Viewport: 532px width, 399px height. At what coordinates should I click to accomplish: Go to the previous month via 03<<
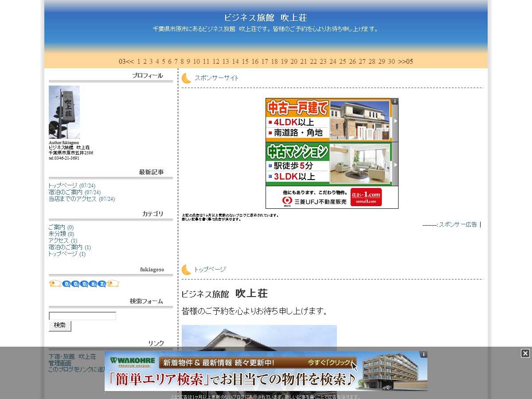(126, 62)
